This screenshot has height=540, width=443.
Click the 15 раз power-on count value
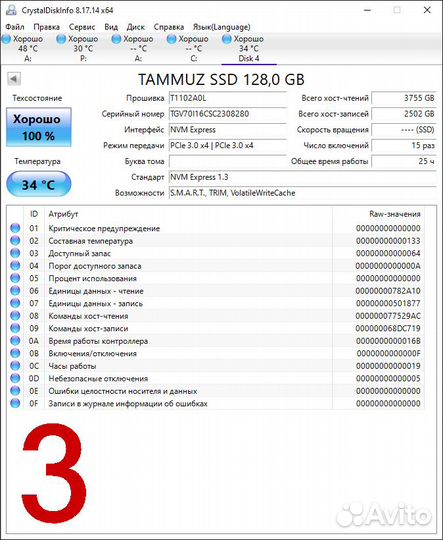[x=404, y=146]
